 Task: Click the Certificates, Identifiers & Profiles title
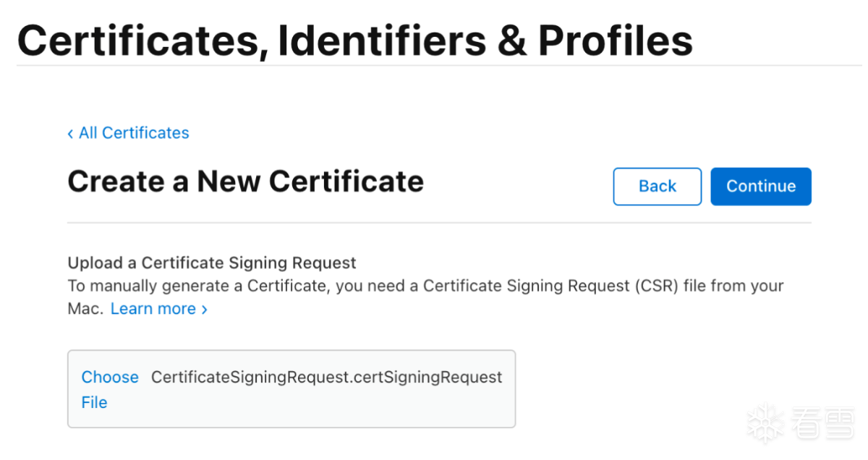tap(354, 40)
